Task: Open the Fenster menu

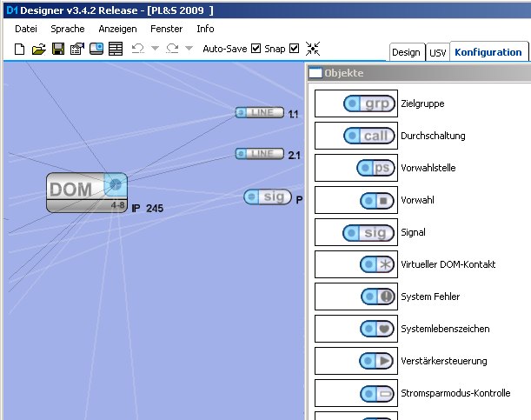Action: (167, 29)
